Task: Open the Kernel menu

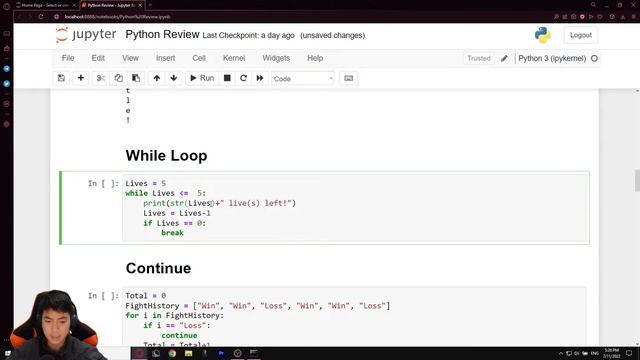Action: pos(234,58)
